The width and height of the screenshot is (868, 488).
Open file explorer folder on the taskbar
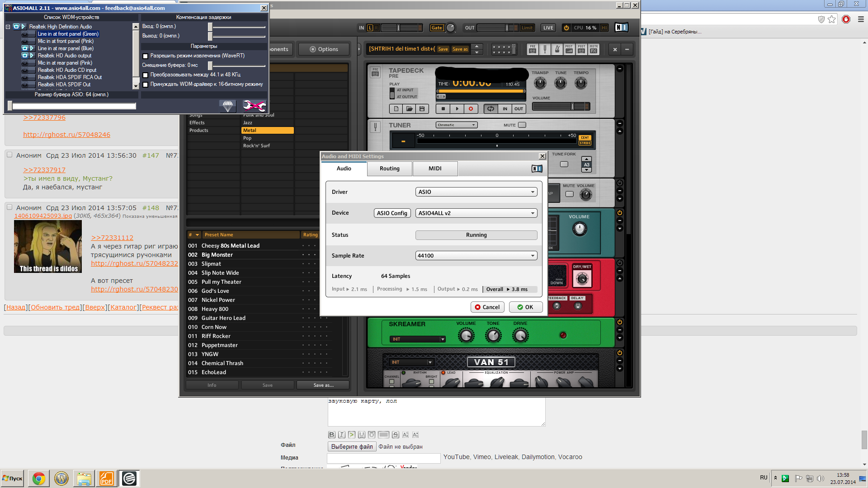pyautogui.click(x=84, y=479)
